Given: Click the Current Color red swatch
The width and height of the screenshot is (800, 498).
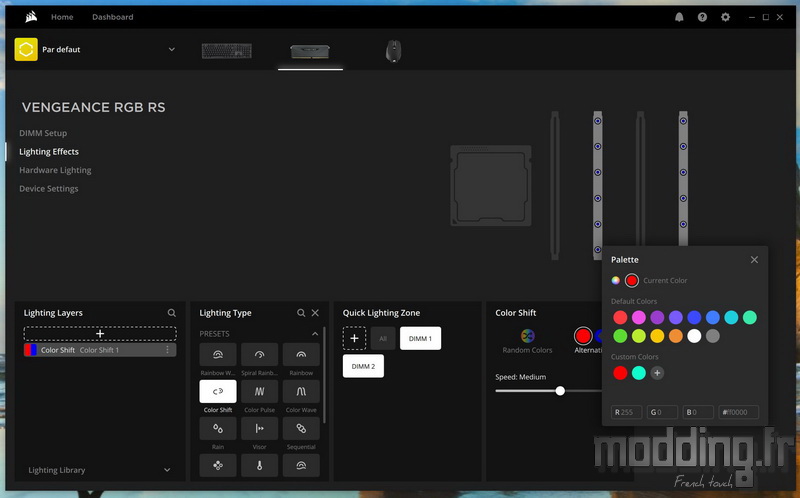Looking at the screenshot, I should point(632,280).
